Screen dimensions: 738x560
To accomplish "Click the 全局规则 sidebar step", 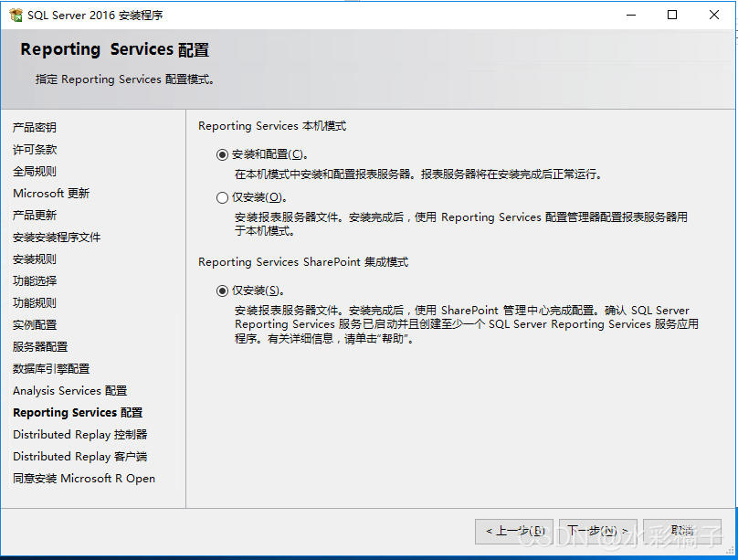I will [x=35, y=172].
